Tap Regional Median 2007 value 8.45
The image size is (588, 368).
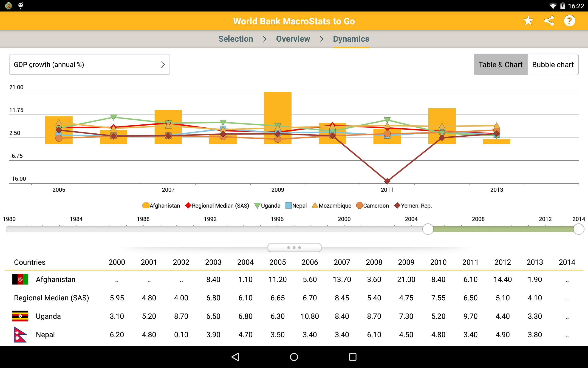coord(342,298)
